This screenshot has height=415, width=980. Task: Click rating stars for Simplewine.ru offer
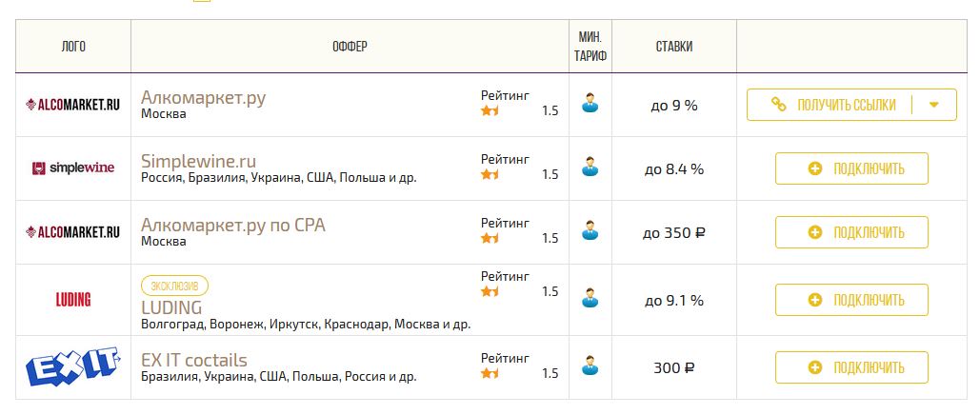tap(490, 174)
